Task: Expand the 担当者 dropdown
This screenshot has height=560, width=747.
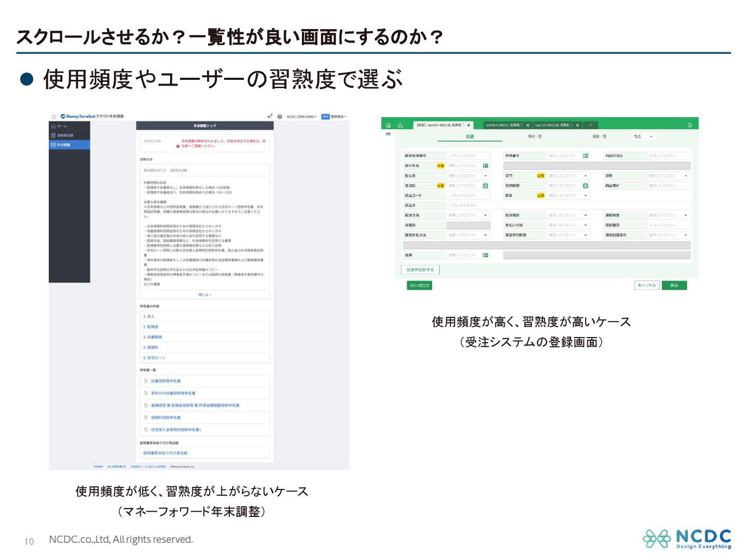Action: (x=486, y=176)
